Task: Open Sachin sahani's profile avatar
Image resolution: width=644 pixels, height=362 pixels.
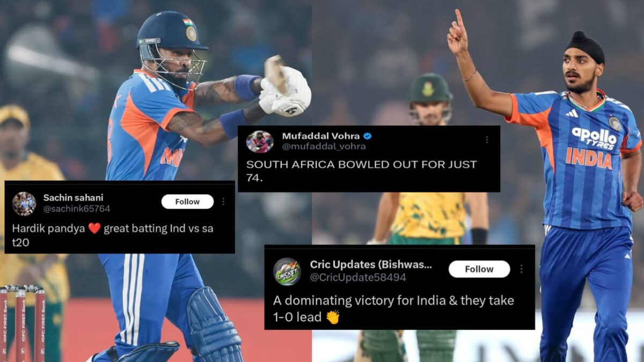Action: 24,203
